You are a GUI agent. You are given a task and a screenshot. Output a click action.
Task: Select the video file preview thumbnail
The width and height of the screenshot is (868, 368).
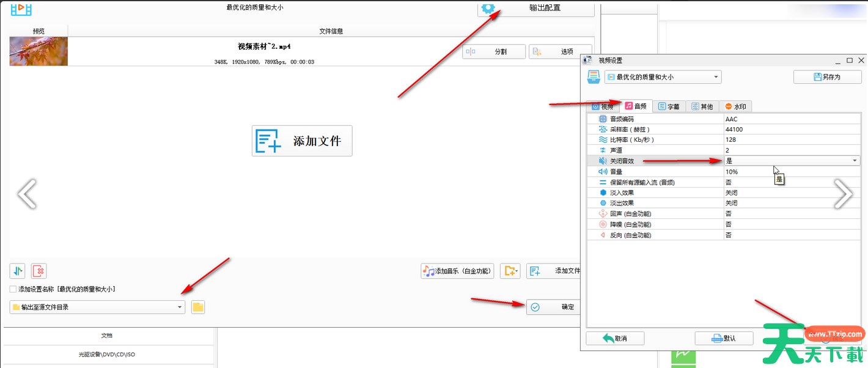tap(39, 51)
